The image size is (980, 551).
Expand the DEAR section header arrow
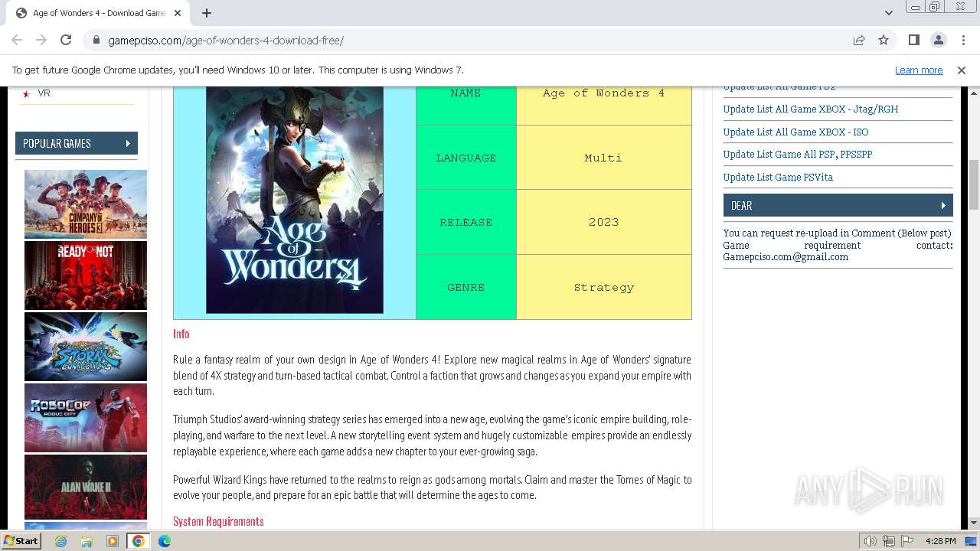click(x=942, y=205)
